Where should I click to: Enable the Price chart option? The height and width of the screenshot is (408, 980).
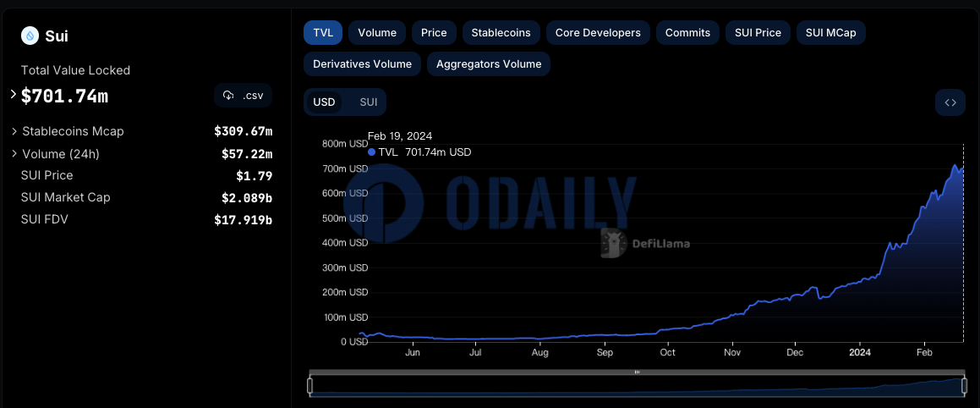coord(434,32)
